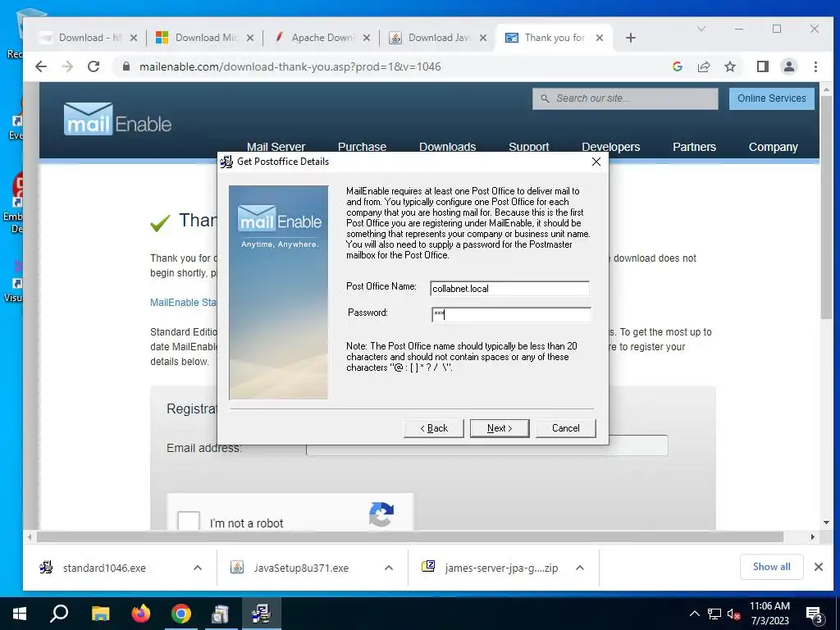Toggle Chrome side panel icon
The width and height of the screenshot is (840, 630).
tap(762, 66)
